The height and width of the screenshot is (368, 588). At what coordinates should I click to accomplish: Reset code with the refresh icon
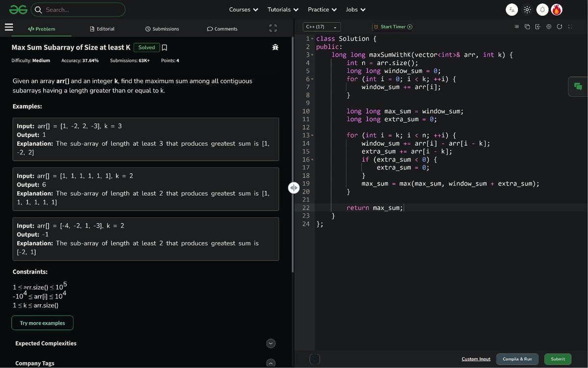coord(559,26)
